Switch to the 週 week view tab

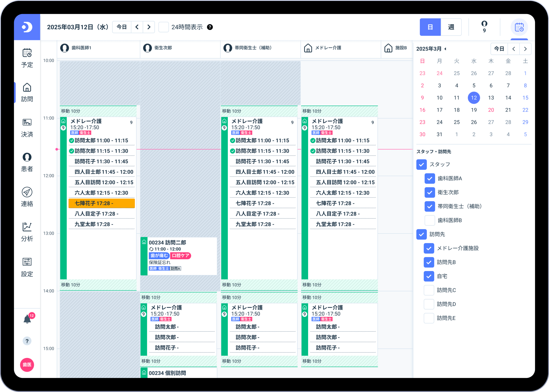tap(451, 27)
